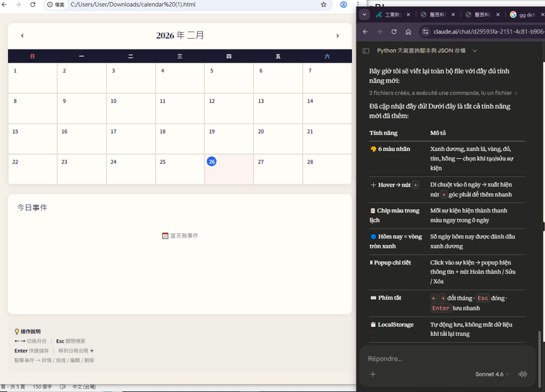Expand the chat title options chevron

point(475,51)
